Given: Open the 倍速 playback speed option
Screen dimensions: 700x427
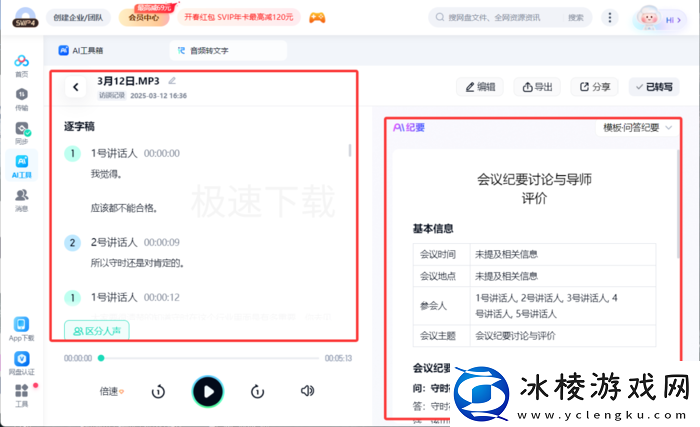Looking at the screenshot, I should [112, 392].
